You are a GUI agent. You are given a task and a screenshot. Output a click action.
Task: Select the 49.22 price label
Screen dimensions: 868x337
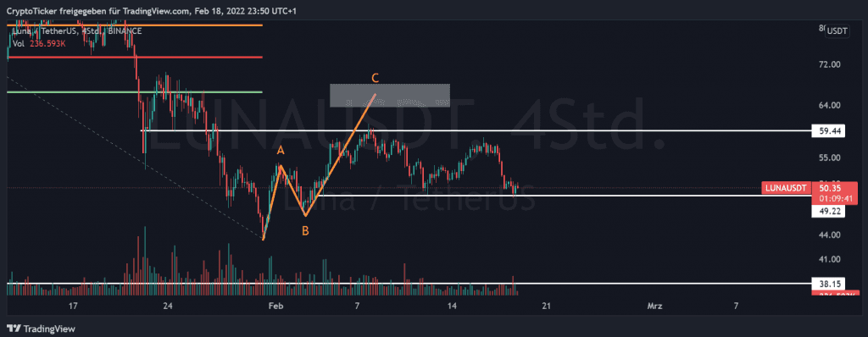828,211
